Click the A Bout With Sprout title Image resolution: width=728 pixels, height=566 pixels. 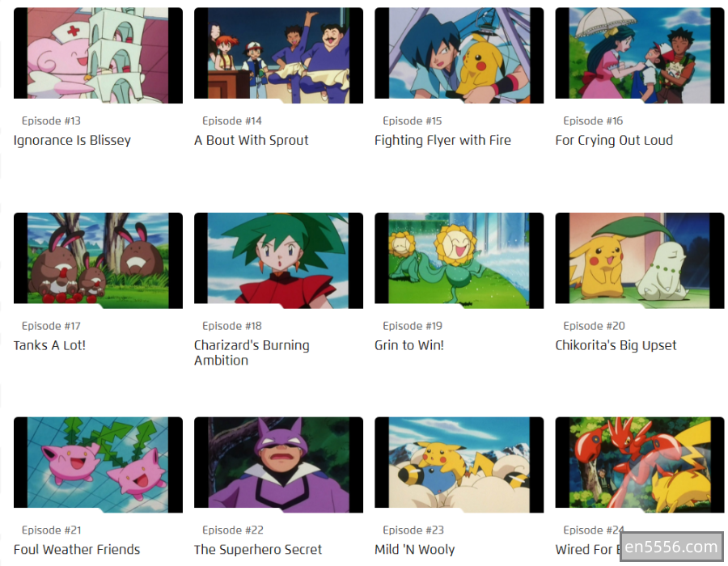pos(252,140)
